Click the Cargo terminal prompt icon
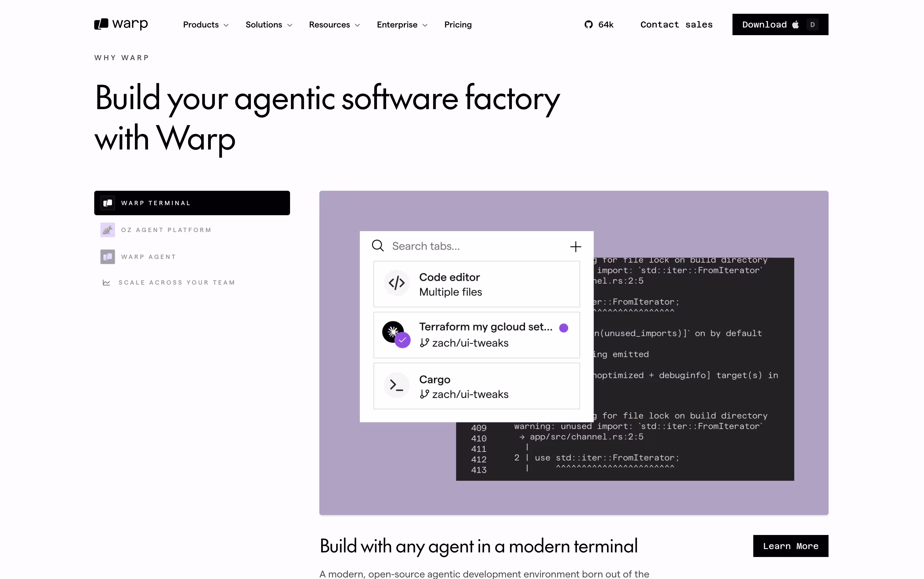924x579 pixels. click(x=396, y=385)
